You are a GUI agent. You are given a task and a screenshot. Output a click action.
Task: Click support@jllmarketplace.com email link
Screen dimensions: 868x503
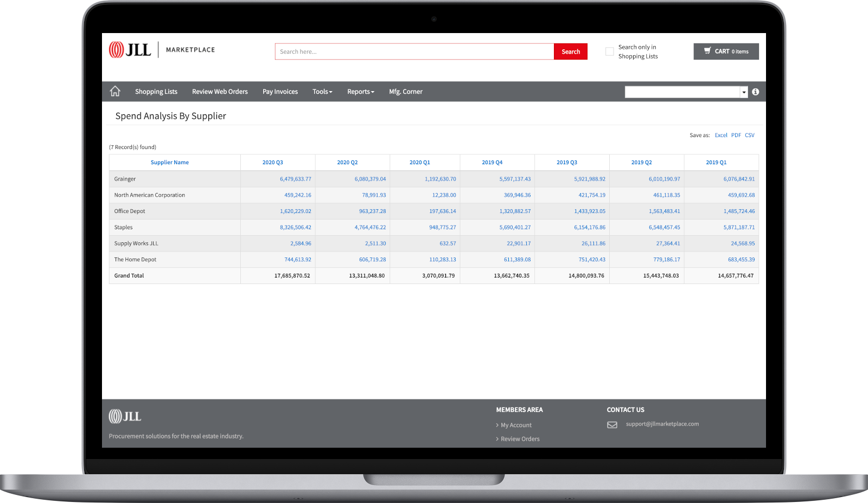point(662,424)
